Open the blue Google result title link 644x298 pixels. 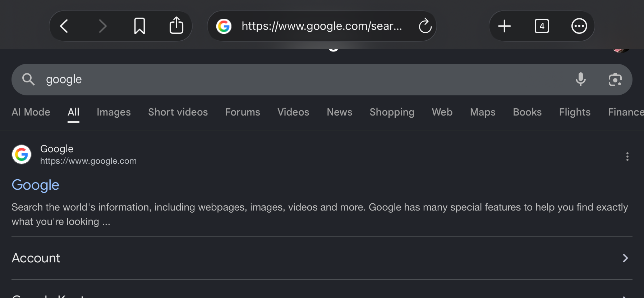35,185
